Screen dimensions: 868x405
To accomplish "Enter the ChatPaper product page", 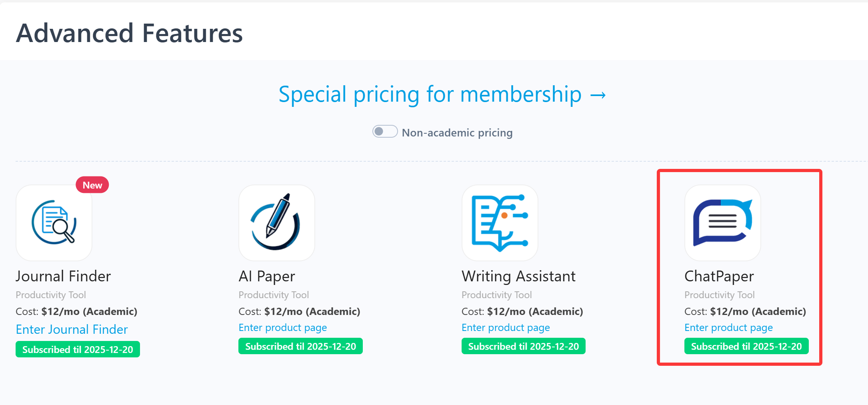I will click(x=728, y=328).
